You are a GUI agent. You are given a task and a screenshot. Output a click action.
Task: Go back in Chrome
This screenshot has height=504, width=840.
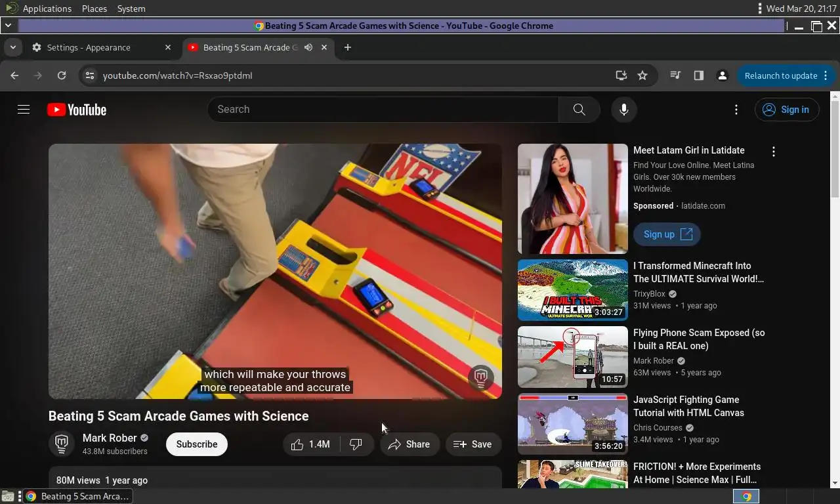14,75
